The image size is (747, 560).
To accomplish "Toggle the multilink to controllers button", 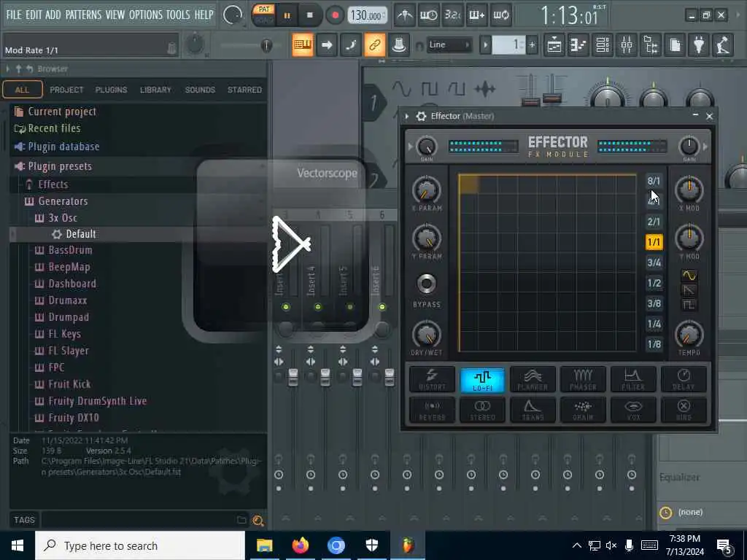I will coord(374,45).
